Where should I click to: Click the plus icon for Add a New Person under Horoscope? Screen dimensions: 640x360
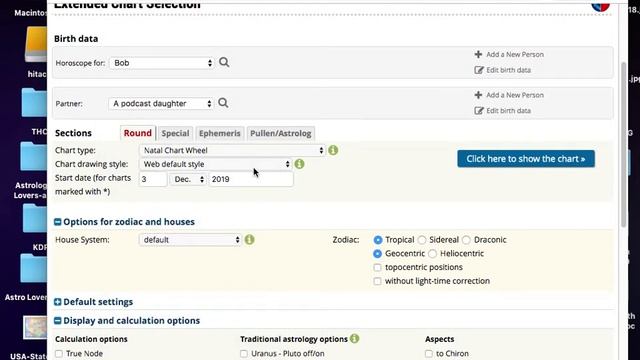478,54
